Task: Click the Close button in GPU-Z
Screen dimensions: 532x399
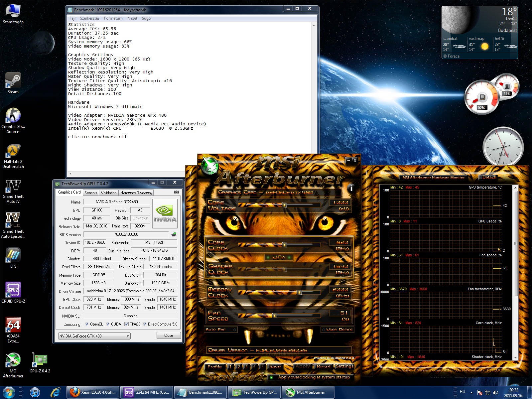Action: tap(169, 335)
